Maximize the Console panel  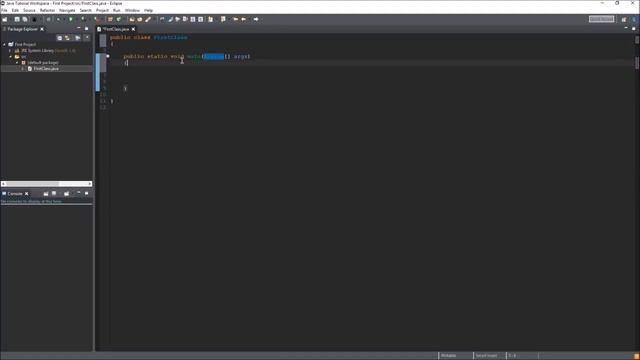pos(87,193)
